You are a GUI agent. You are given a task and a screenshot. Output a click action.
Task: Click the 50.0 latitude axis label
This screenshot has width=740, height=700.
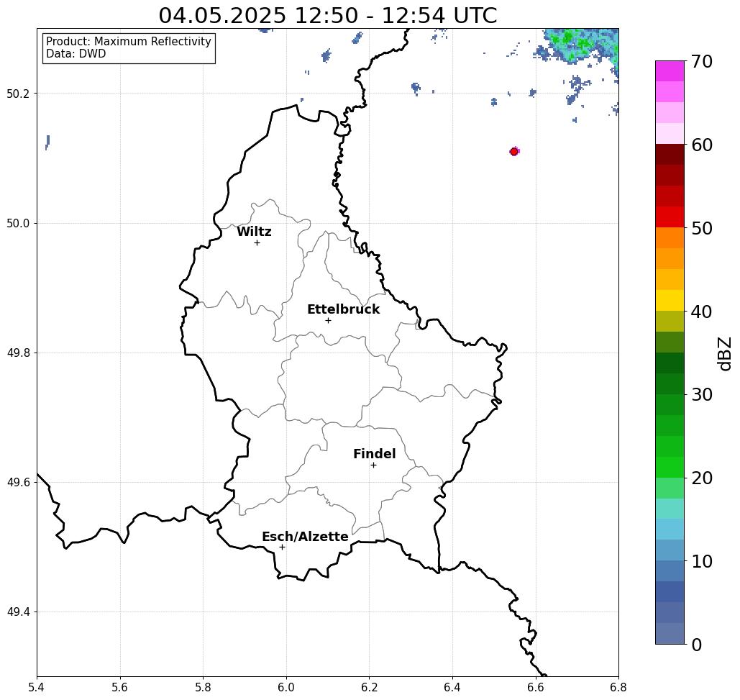[18, 223]
